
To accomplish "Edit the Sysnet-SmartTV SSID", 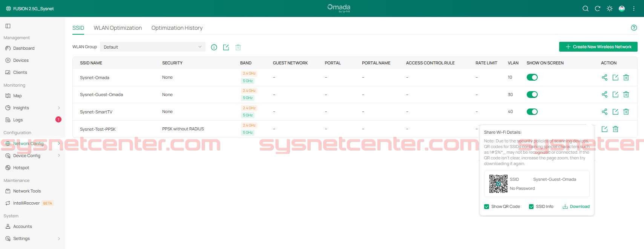I will [x=615, y=112].
